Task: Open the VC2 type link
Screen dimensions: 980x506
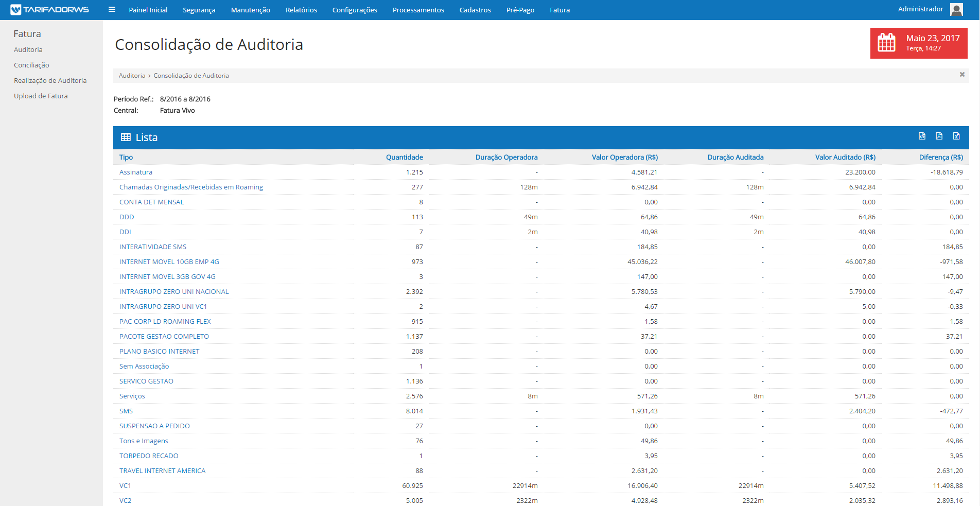Action: [125, 500]
